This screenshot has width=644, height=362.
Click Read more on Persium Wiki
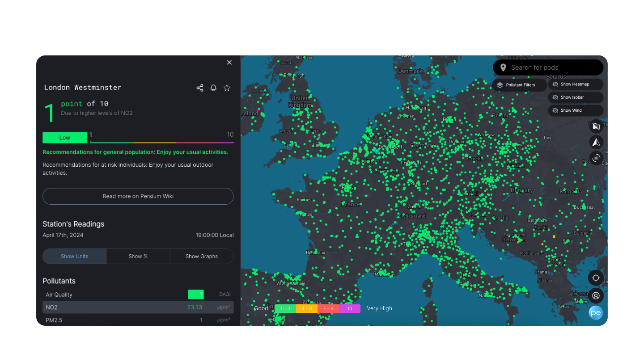pos(138,196)
